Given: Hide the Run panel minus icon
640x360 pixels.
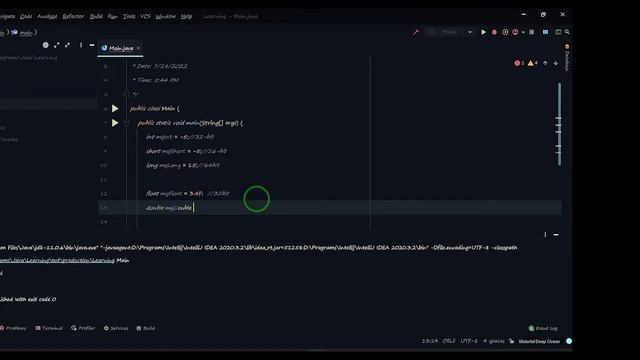Looking at the screenshot, I should [x=556, y=235].
